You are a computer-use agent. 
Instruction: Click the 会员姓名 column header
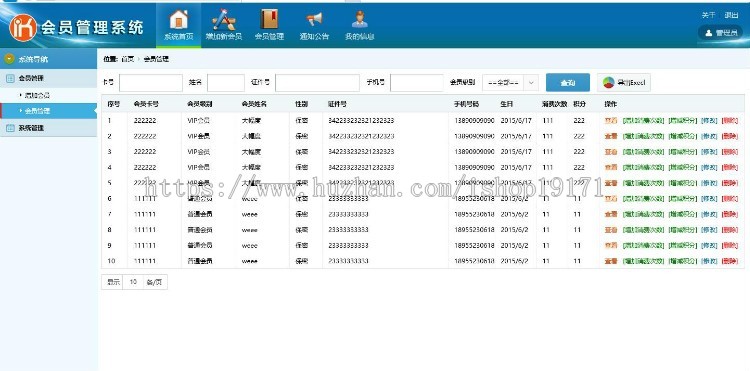click(x=254, y=104)
